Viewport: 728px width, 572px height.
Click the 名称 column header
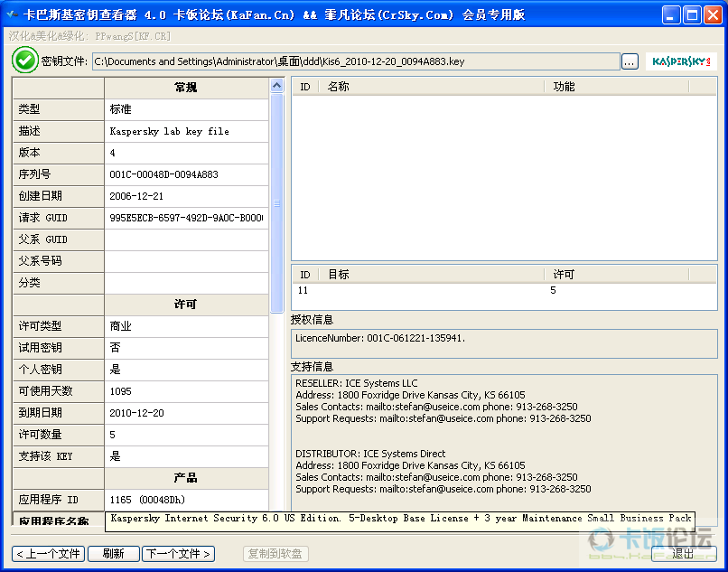click(432, 87)
